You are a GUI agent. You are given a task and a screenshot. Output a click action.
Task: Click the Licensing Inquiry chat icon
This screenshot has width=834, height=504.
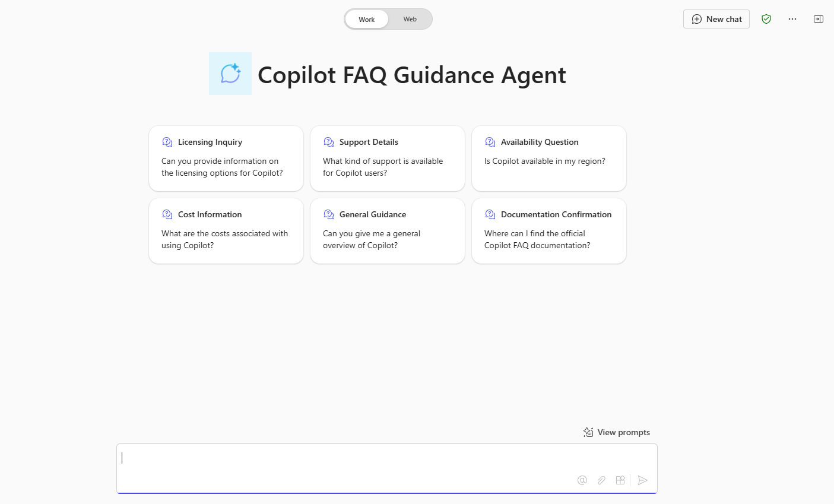[x=167, y=142]
